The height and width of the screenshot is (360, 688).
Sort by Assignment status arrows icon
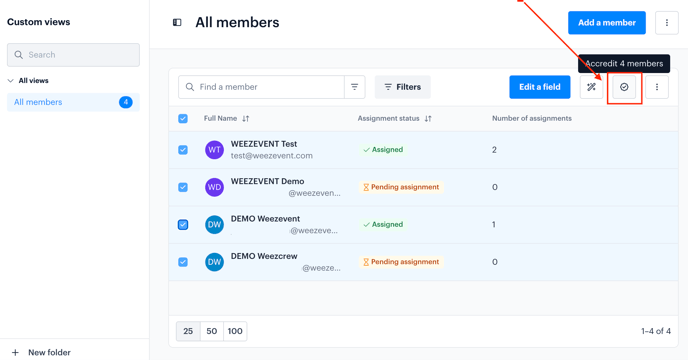(x=428, y=119)
